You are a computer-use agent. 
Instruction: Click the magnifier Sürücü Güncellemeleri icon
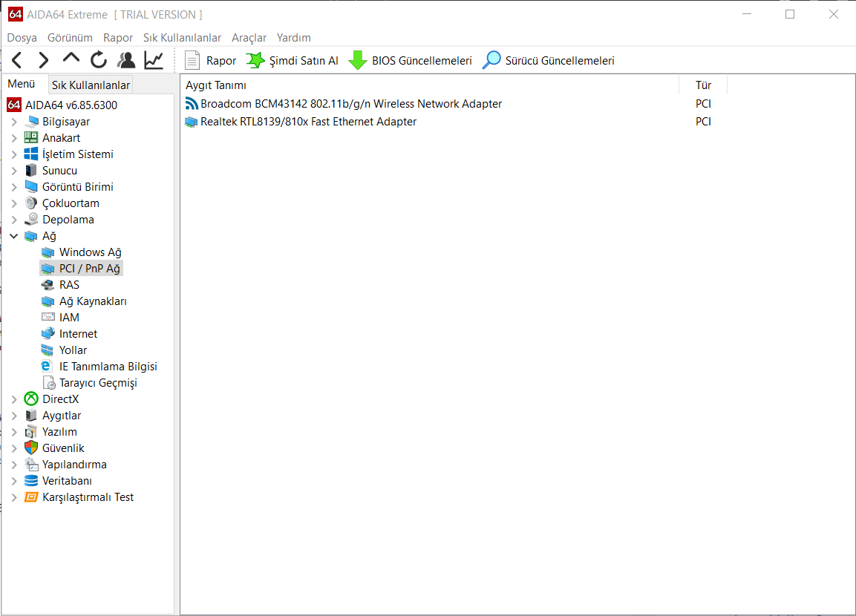[x=491, y=61]
